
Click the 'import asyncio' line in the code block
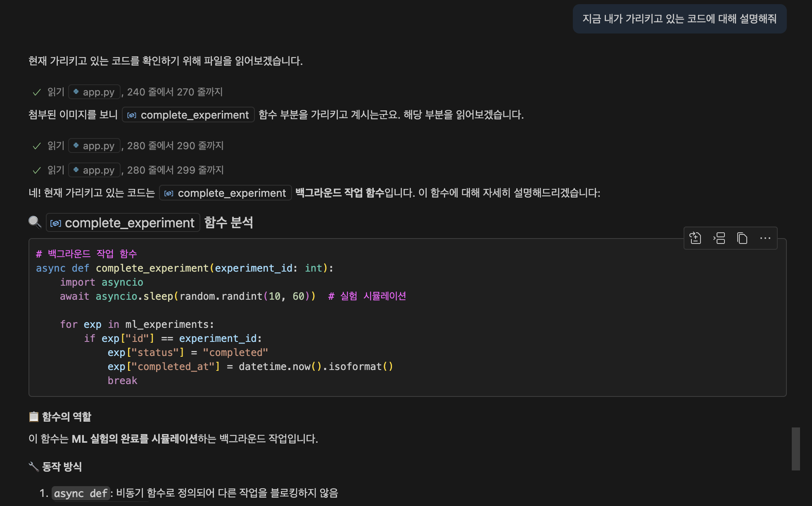[102, 282]
